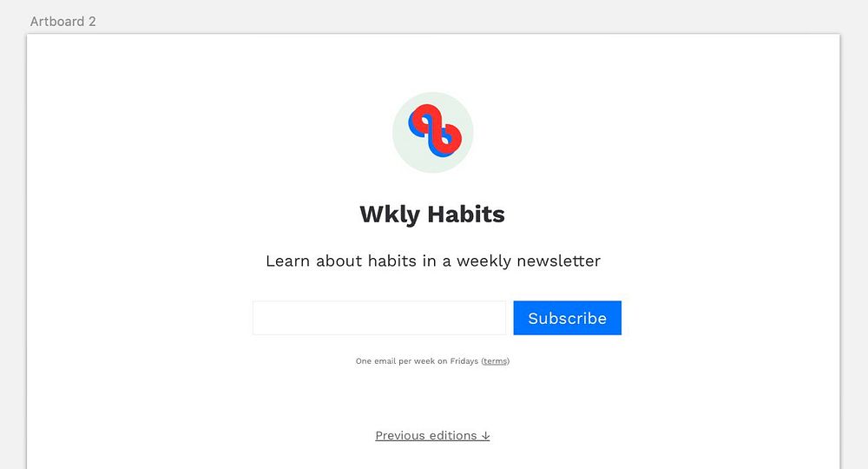Select the upper loop of the logo
Viewport: 868px width, 469px height.
coord(424,120)
